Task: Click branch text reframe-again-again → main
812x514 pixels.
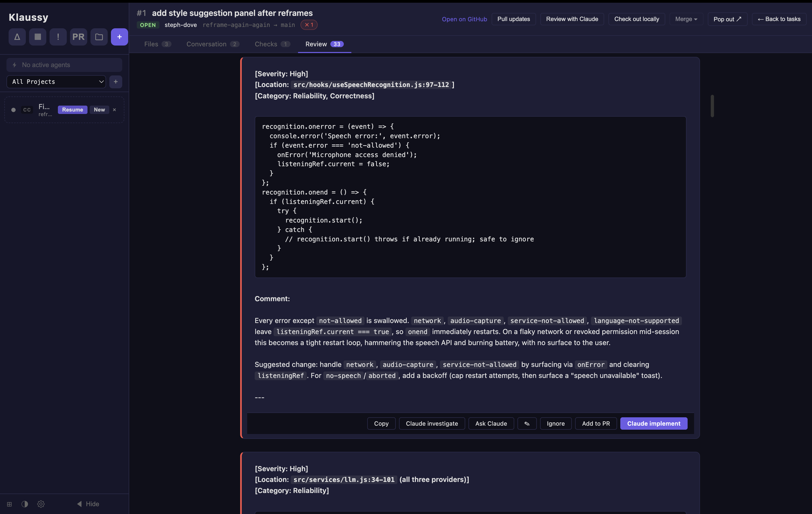Action: coord(248,25)
